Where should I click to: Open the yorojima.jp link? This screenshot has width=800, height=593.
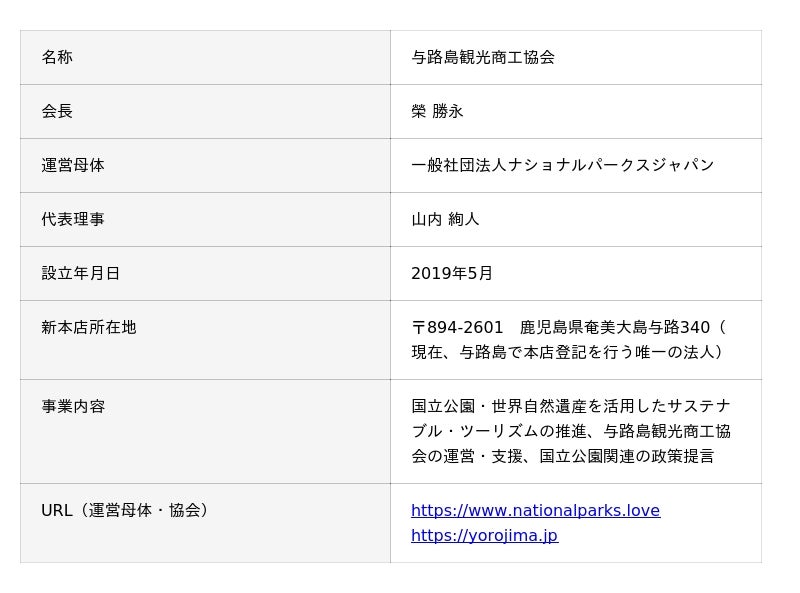coord(484,536)
